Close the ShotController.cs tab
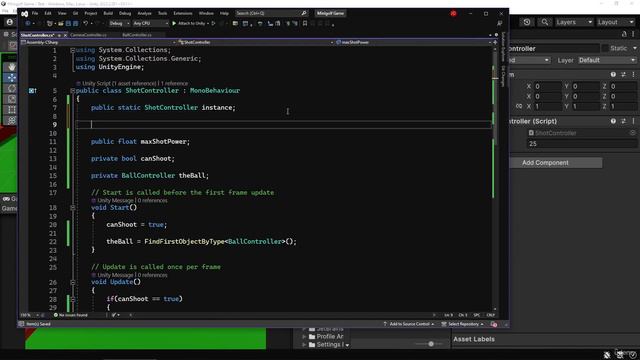The width and height of the screenshot is (640, 360). pos(65,36)
